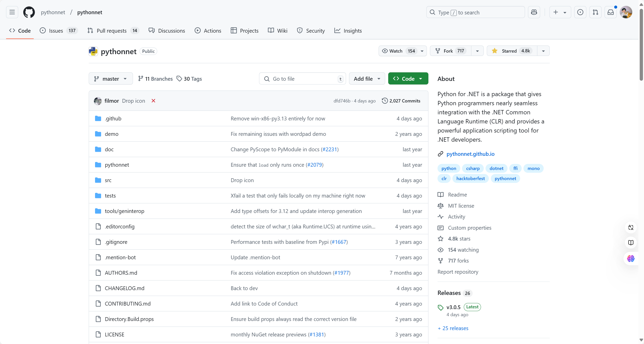Screen dimensions: 644x344
Task: Click the GitHub octocat logo
Action: [29, 12]
